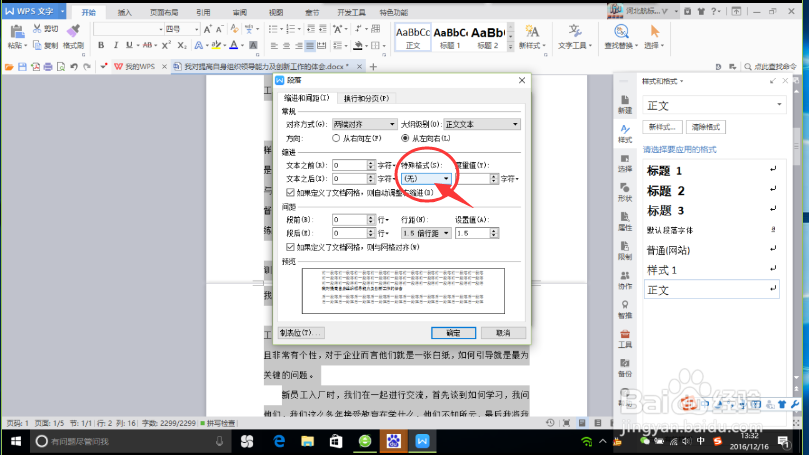The width and height of the screenshot is (809, 455).
Task: Click the text highlight color icon
Action: click(217, 45)
